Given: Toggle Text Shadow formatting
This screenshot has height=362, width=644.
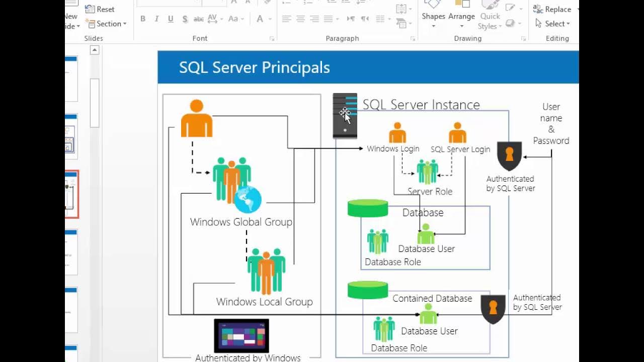Looking at the screenshot, I should [x=185, y=19].
